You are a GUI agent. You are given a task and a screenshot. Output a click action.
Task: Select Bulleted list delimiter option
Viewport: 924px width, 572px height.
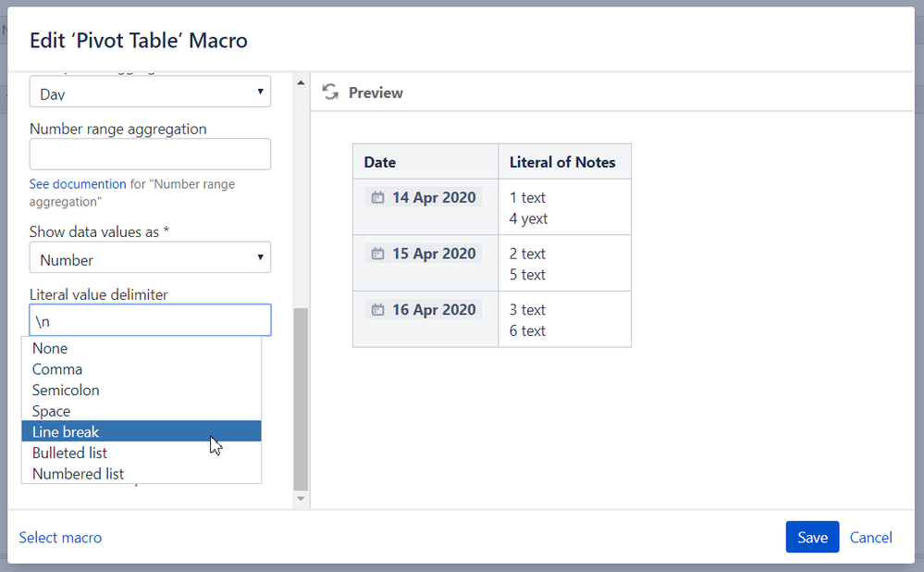(x=142, y=453)
